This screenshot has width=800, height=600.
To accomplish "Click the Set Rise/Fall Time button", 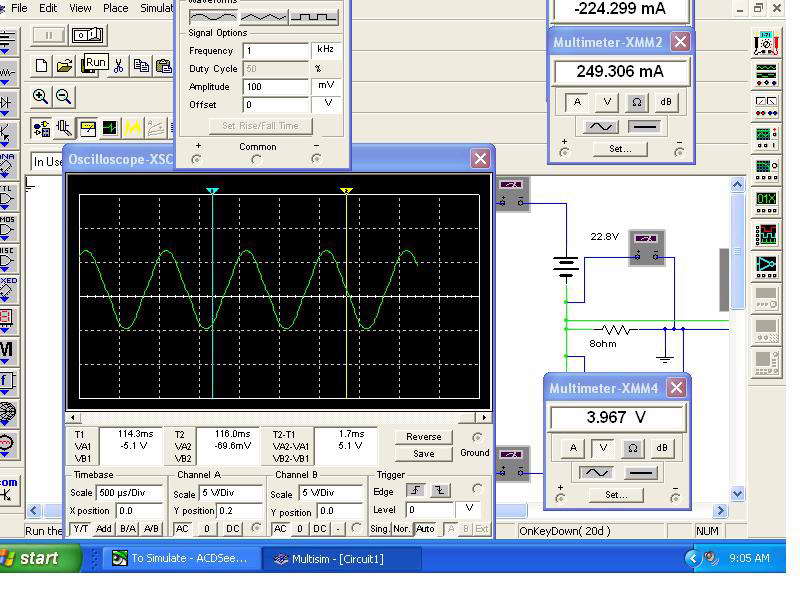I will click(260, 126).
